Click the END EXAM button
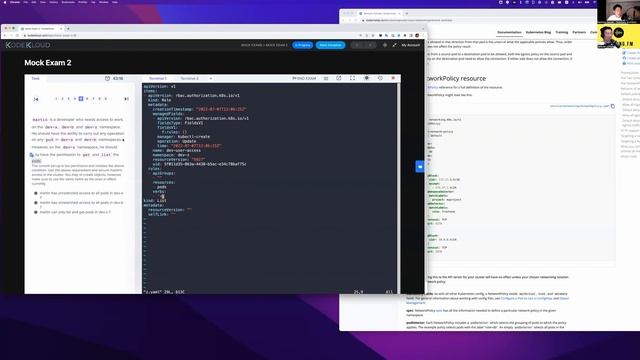640x360 pixels. point(304,78)
